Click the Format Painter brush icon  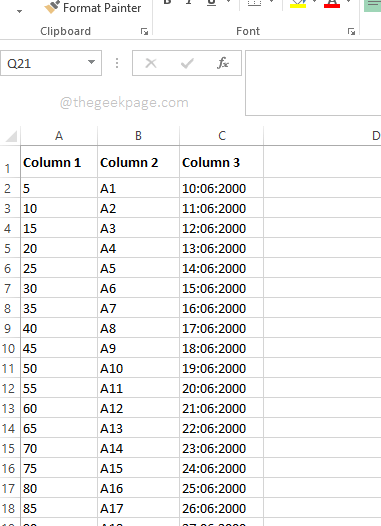coord(52,7)
